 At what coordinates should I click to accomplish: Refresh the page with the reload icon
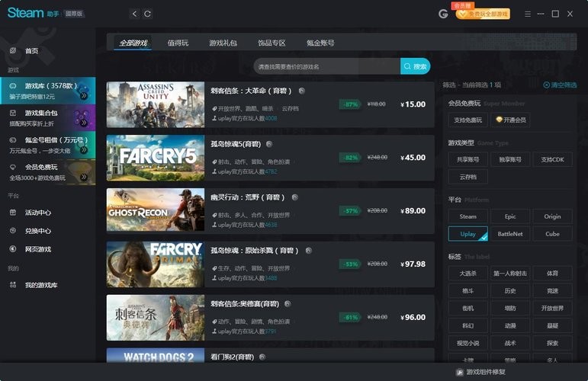pyautogui.click(x=147, y=14)
